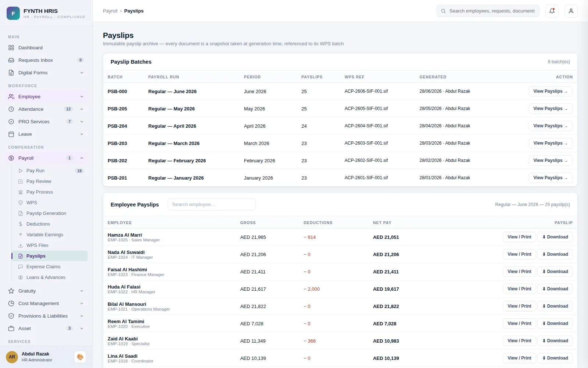View Payslips for batch PSB-201
Image resolution: width=588 pixels, height=368 pixels.
551,178
